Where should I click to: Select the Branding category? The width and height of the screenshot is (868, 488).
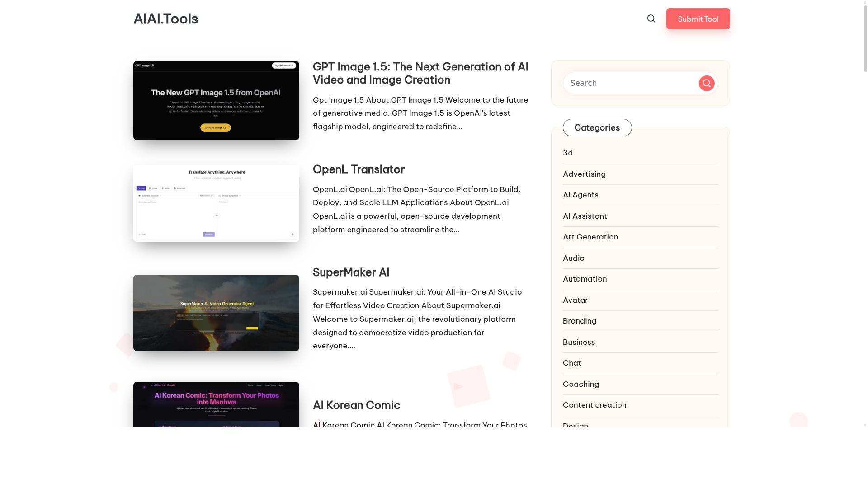[x=580, y=321]
